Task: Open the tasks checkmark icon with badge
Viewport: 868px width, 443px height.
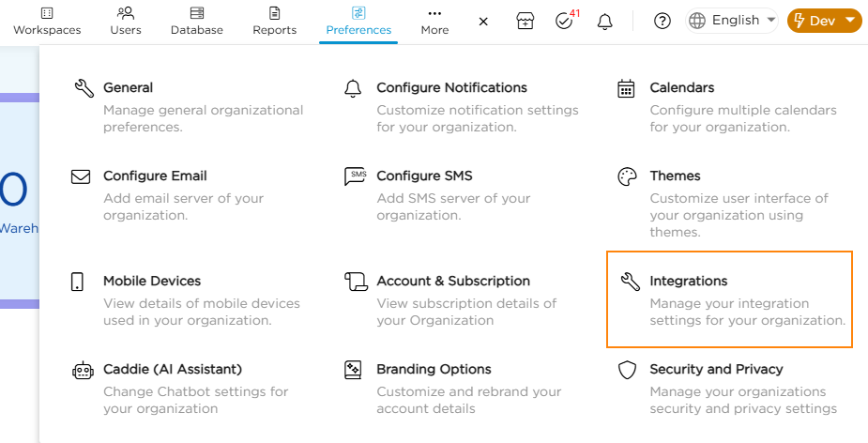Action: 564,21
